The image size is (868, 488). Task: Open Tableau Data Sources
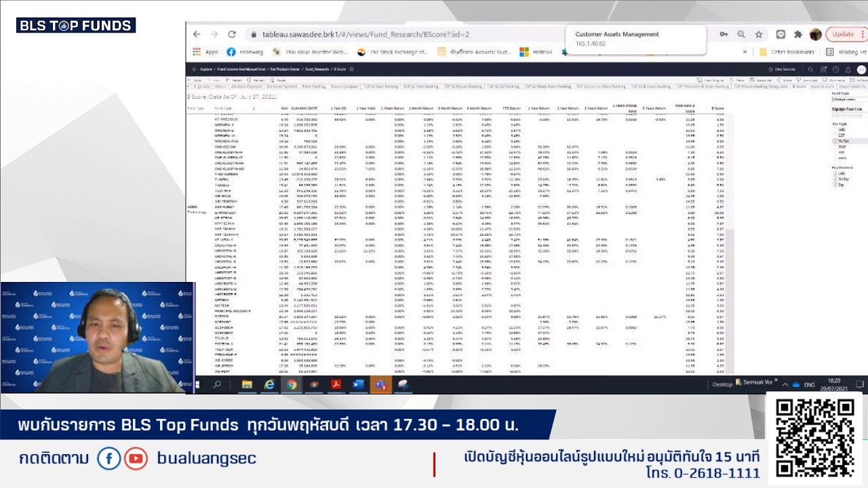pos(781,69)
